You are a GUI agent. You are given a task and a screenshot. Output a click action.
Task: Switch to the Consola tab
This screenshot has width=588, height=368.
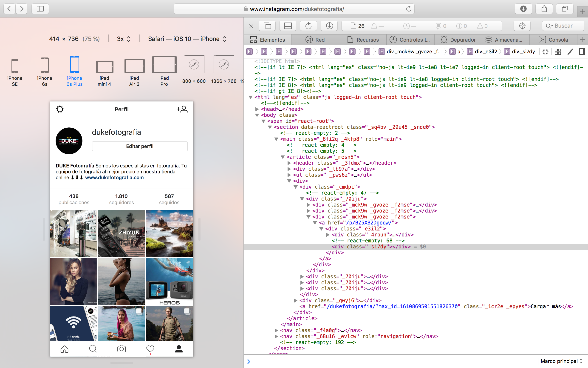(553, 40)
